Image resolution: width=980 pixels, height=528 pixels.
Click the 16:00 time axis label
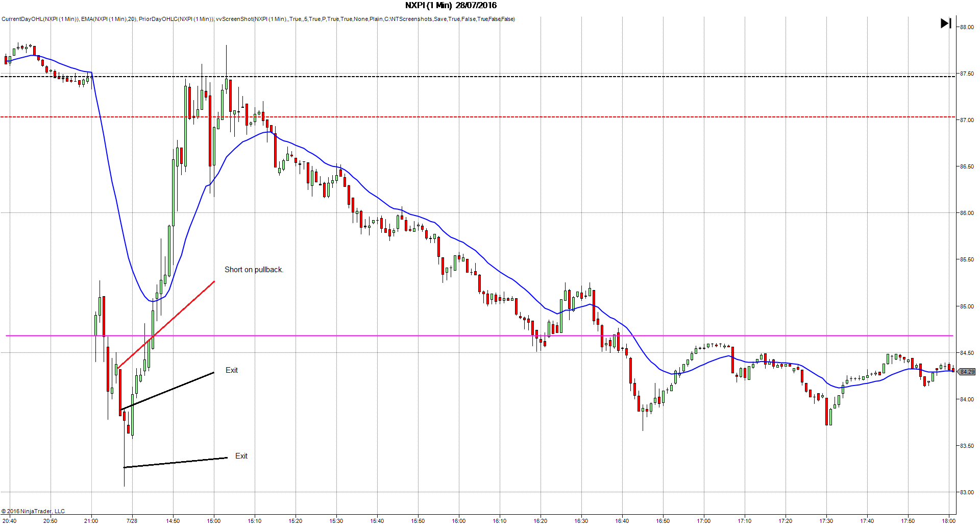click(x=458, y=521)
